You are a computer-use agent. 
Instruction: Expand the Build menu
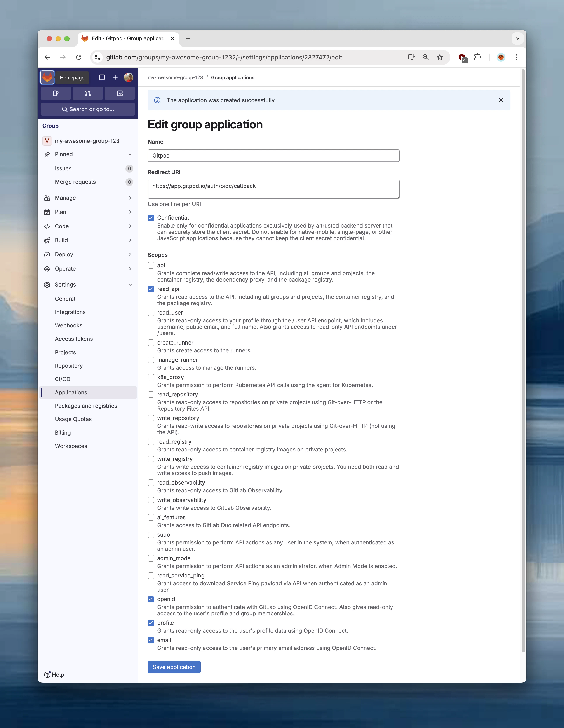(x=88, y=240)
